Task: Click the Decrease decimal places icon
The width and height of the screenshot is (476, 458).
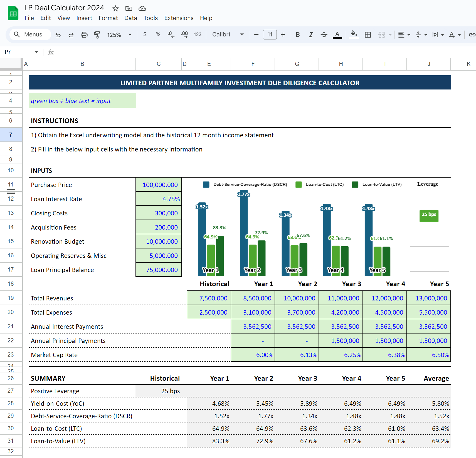Action: coord(171,34)
